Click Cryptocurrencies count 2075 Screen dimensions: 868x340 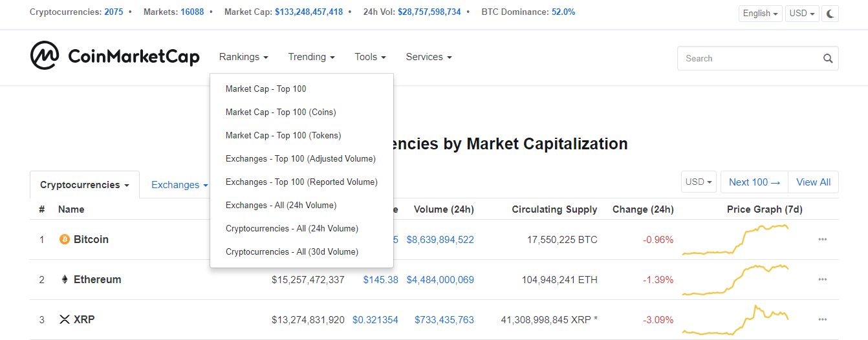113,12
